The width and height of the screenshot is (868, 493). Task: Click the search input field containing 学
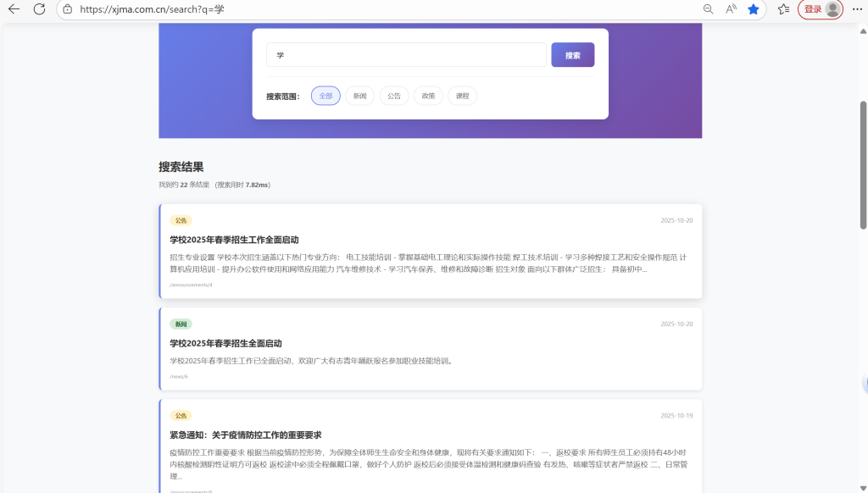pos(406,55)
